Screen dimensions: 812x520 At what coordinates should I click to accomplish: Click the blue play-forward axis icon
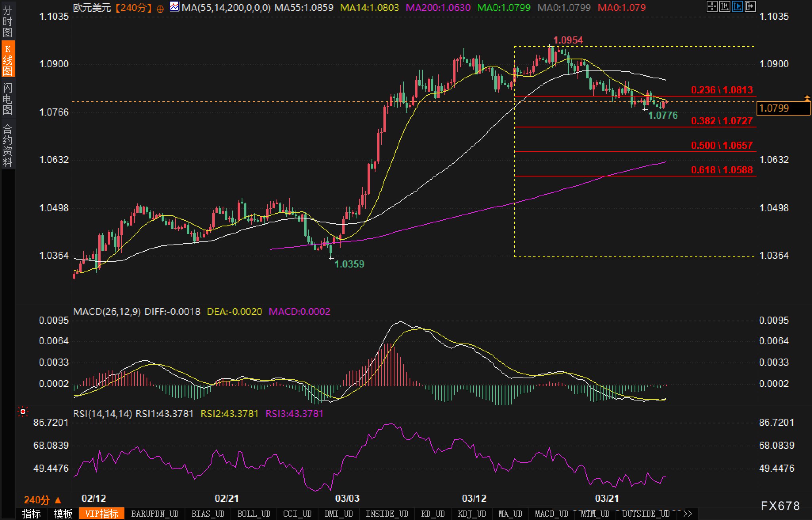[737, 6]
